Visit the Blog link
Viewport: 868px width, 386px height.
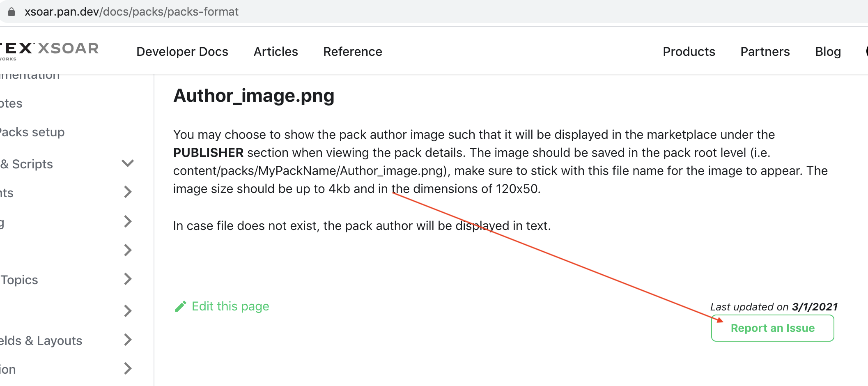pyautogui.click(x=828, y=52)
